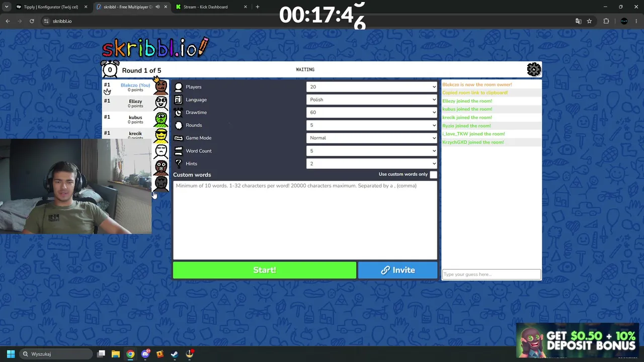The height and width of the screenshot is (362, 644).
Task: Reload the skribbl.io page
Action: [32, 21]
